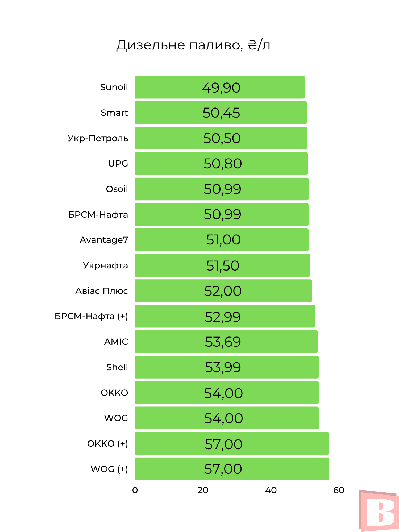Select the OKKO bar showing 54,00
The width and height of the screenshot is (399, 532).
click(227, 393)
